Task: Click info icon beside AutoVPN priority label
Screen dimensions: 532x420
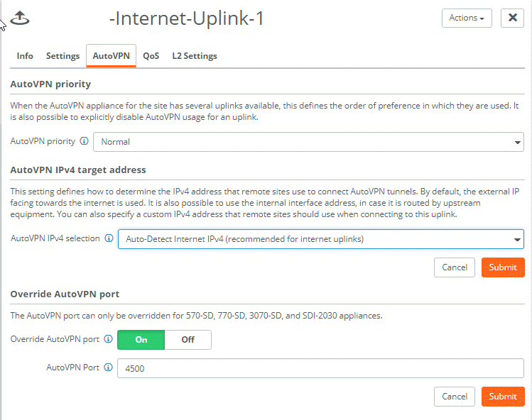Action: [84, 141]
